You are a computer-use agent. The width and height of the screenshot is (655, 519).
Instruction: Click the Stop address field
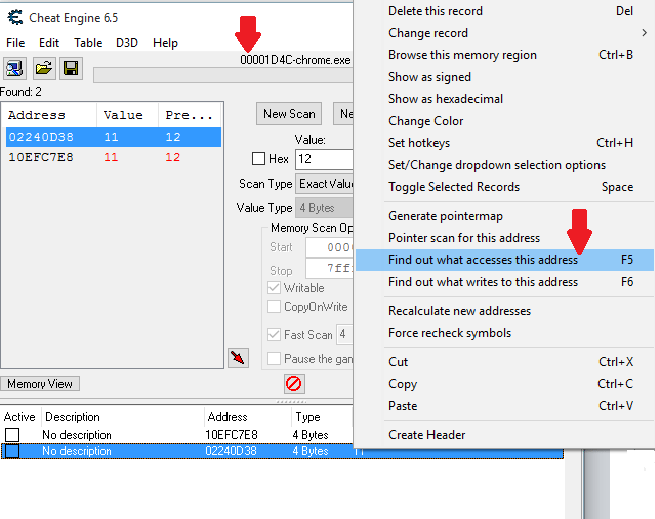pyautogui.click(x=329, y=268)
